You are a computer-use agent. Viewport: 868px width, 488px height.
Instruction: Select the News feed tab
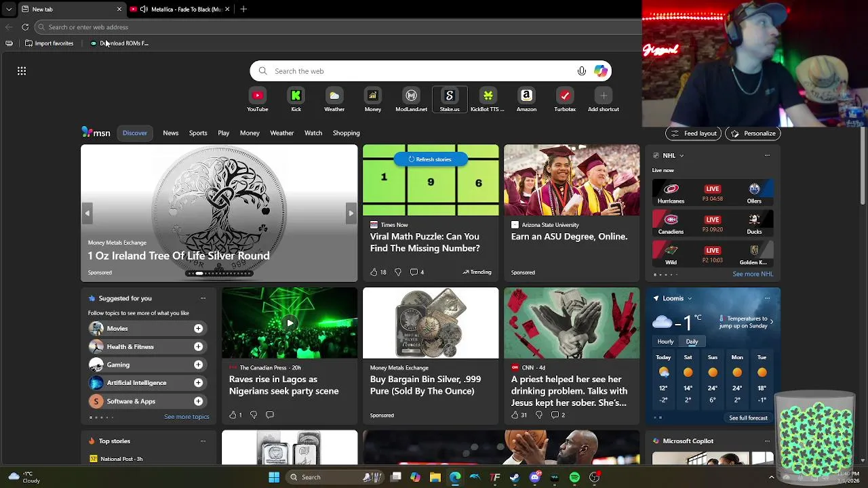pyautogui.click(x=171, y=133)
